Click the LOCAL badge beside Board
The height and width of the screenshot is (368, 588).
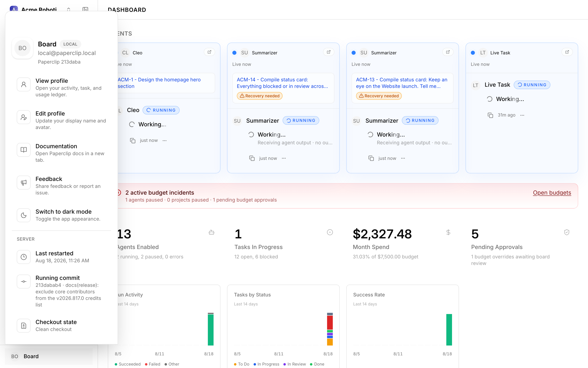[x=70, y=44]
